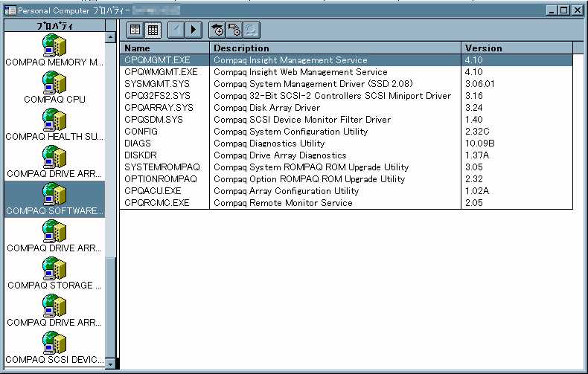Select the CONFIG name cell
The image size is (588, 374).
(x=141, y=132)
